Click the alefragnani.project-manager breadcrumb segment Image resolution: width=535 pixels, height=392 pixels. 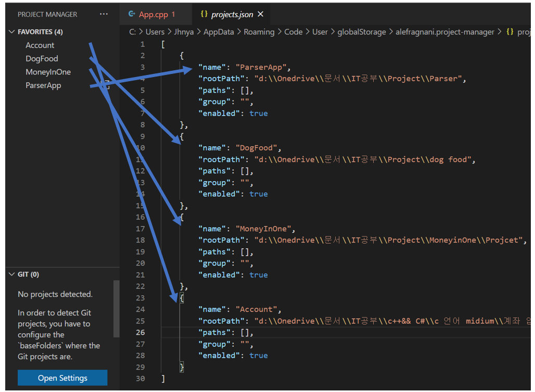(444, 32)
